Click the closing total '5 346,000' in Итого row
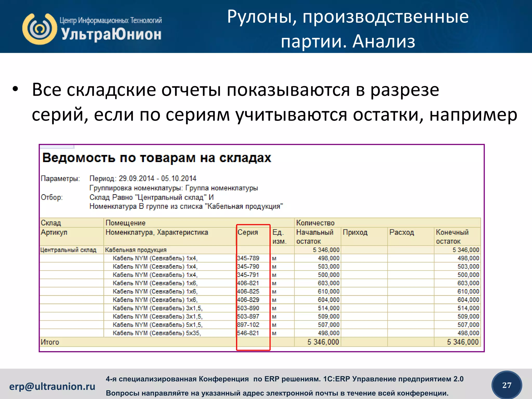 463,342
